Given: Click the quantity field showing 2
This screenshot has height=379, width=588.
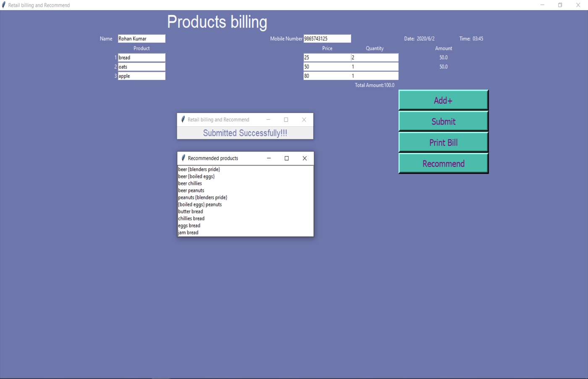Looking at the screenshot, I should pyautogui.click(x=374, y=58).
